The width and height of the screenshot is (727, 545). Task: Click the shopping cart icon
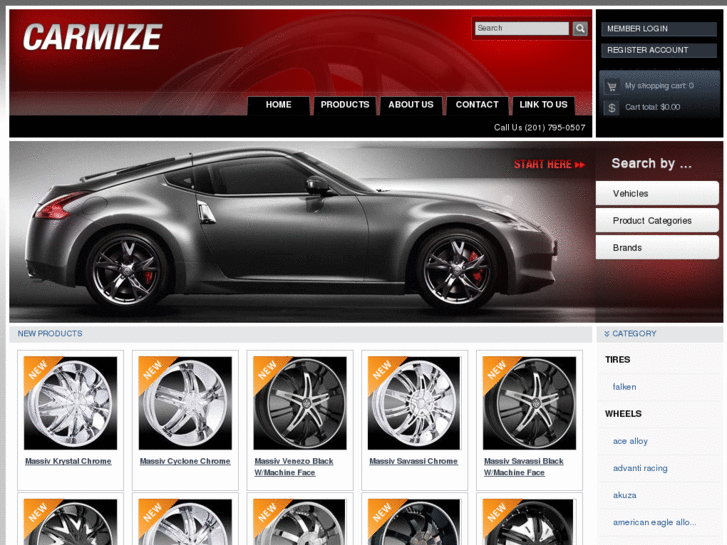pos(612,86)
